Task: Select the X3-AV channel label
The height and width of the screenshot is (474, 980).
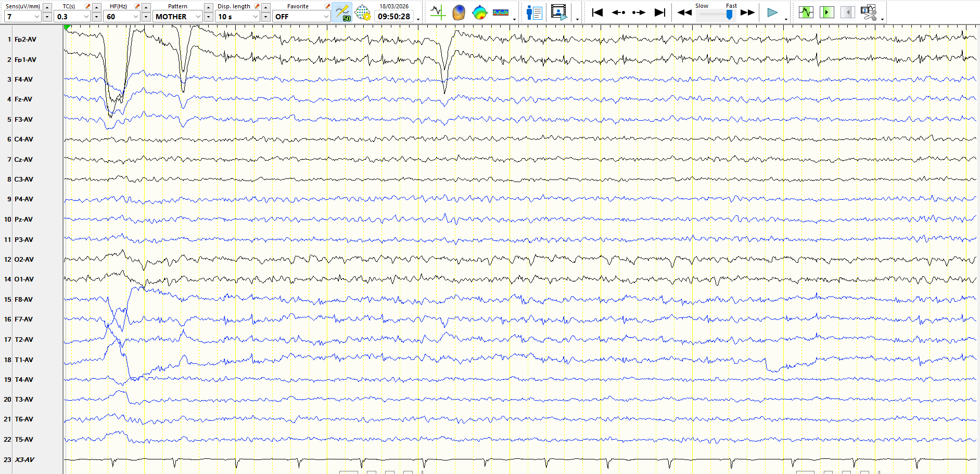Action: pos(24,460)
